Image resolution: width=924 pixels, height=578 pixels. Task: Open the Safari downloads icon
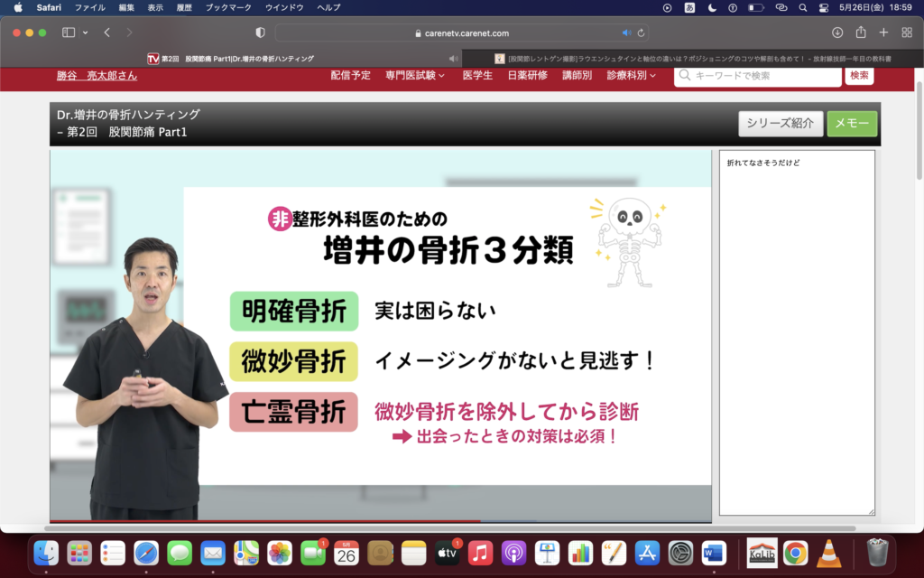[x=837, y=33]
